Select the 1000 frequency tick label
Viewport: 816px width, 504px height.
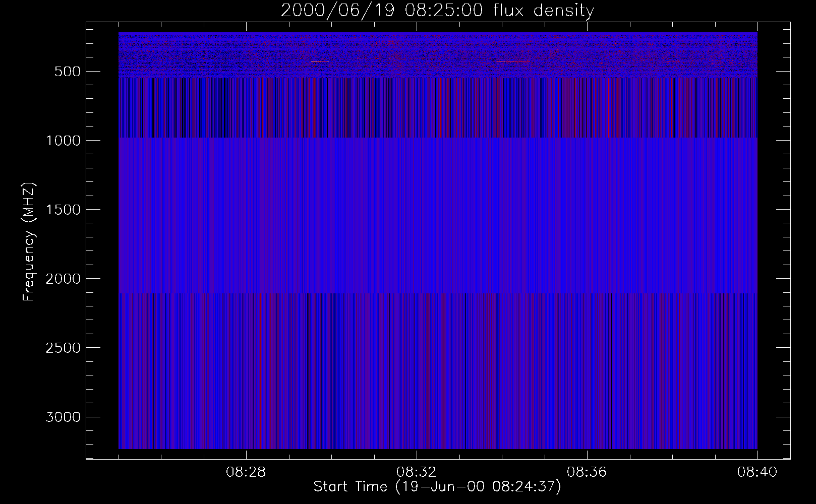click(63, 141)
